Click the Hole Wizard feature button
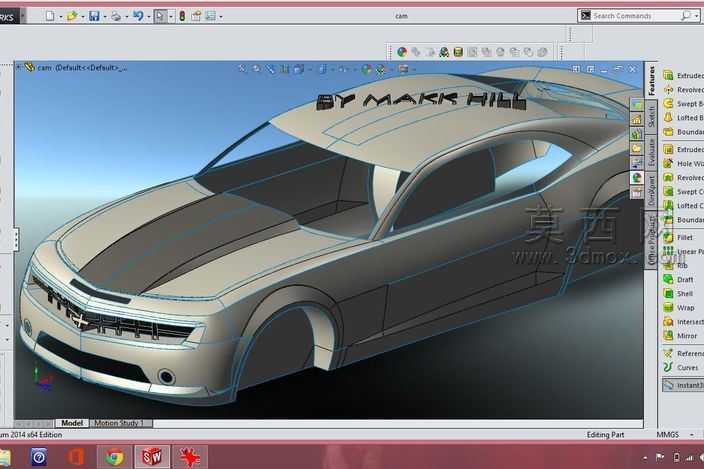The width and height of the screenshot is (704, 469). tap(683, 163)
